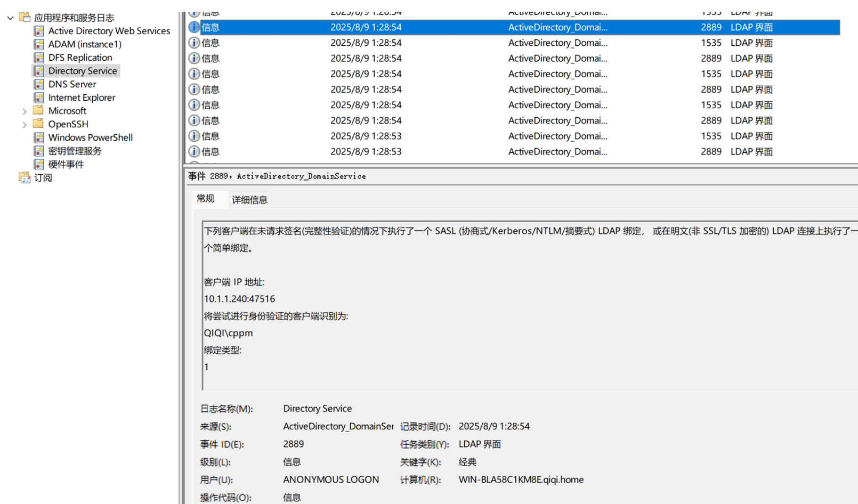Select the Internet Explorer log
Image resolution: width=858 pixels, height=504 pixels.
click(82, 97)
